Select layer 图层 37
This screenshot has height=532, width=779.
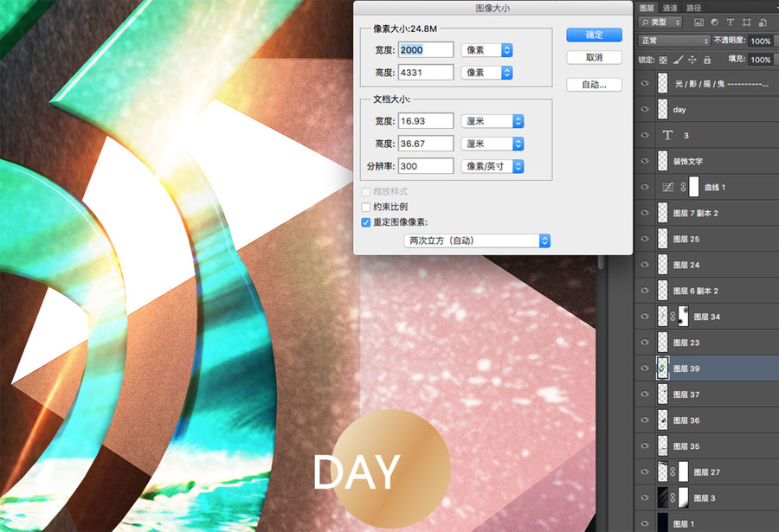tap(707, 394)
